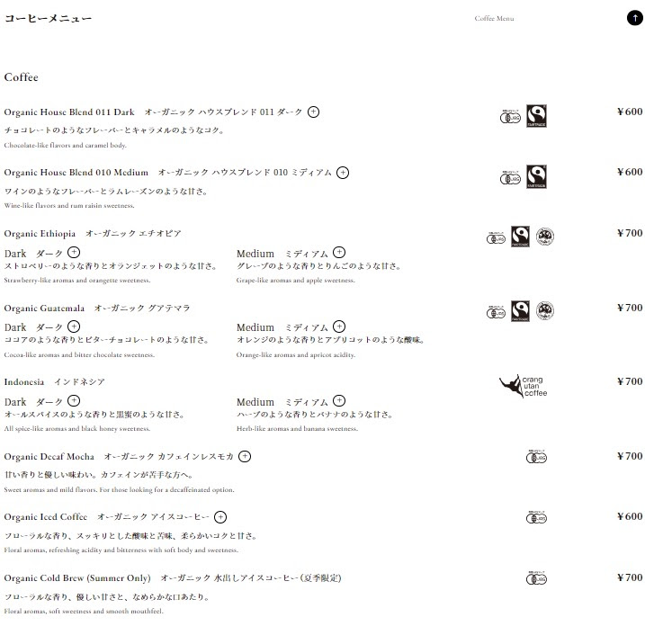The height and width of the screenshot is (644, 645).
Task: Click JAS organic mark on House Blend 010 row
Action: [x=510, y=178]
